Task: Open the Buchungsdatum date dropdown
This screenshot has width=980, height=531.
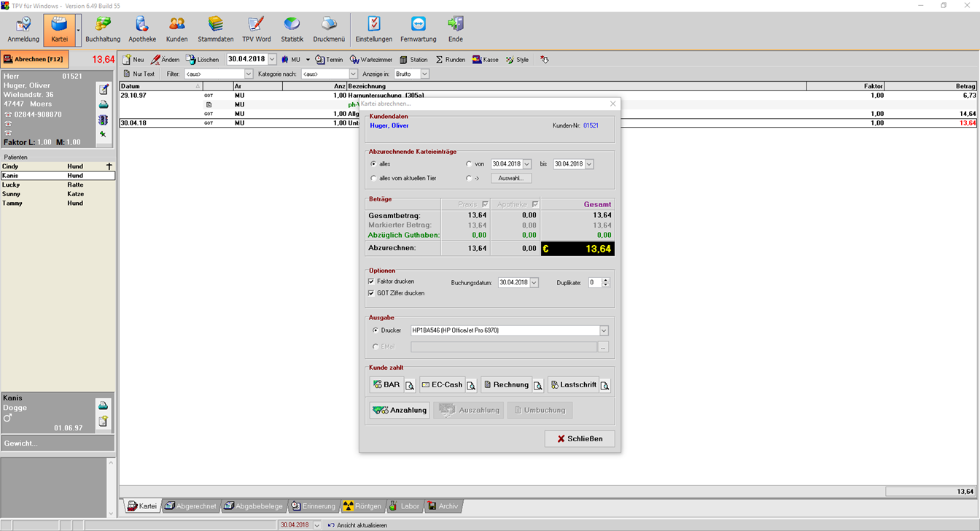Action: click(534, 283)
